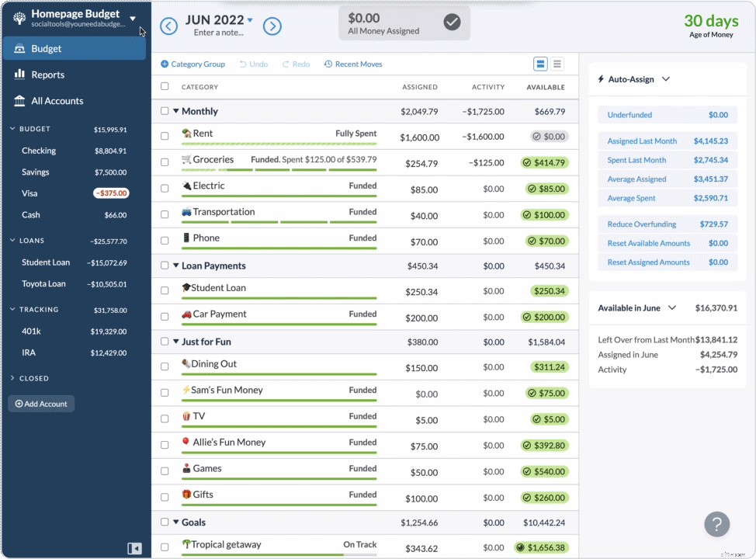Navigate to the next month arrow

click(272, 26)
